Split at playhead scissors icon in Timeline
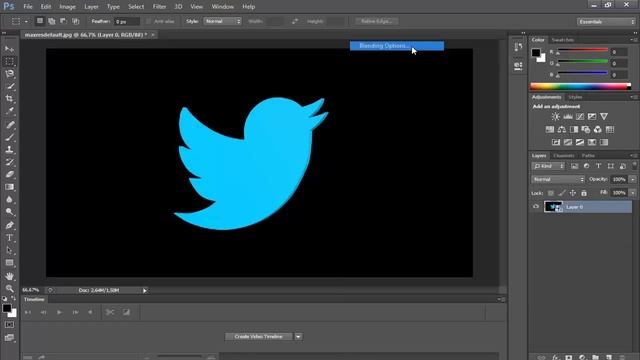Viewport: 640px width, 360px height. point(110,312)
